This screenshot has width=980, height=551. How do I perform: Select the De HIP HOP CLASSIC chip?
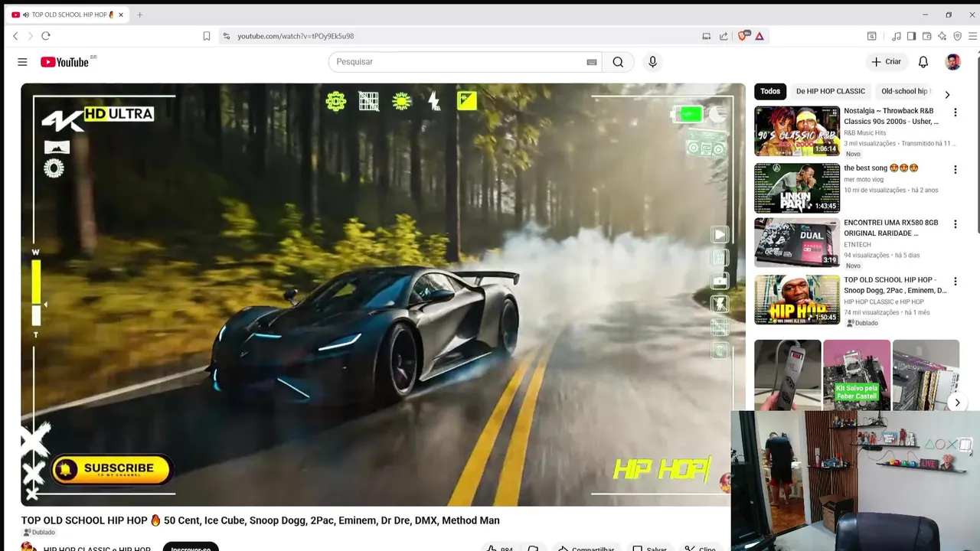coord(831,91)
